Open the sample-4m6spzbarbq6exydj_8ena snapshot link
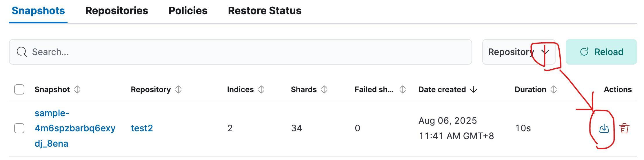The width and height of the screenshot is (644, 160). (75, 128)
